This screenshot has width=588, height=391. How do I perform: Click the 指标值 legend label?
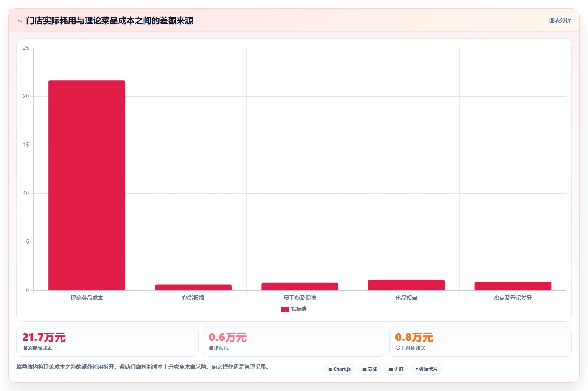click(299, 309)
